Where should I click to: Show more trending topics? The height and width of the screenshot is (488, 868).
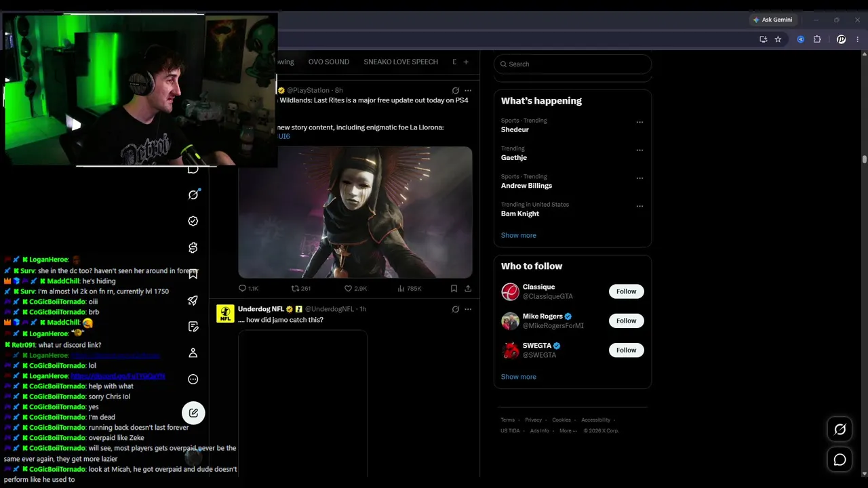(x=519, y=235)
